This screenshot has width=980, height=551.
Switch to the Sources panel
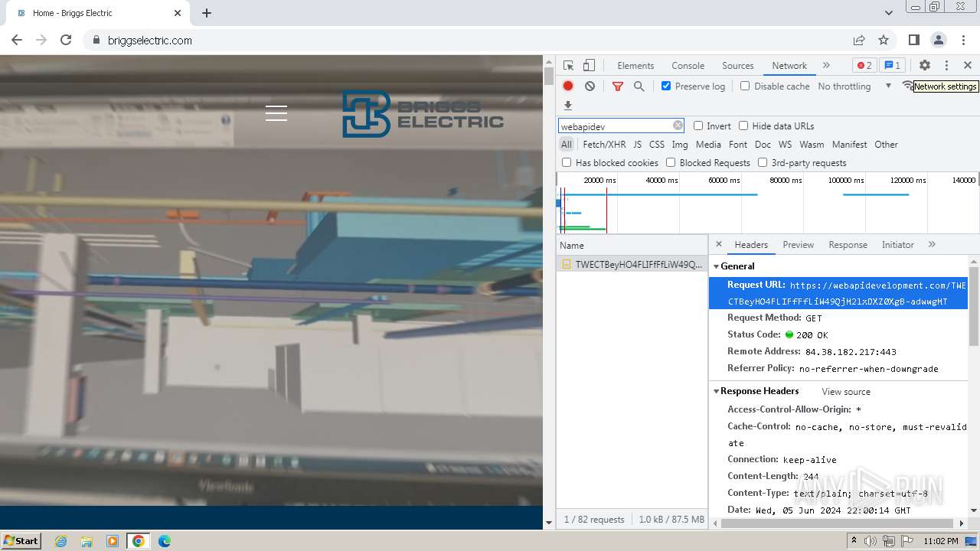pyautogui.click(x=738, y=66)
